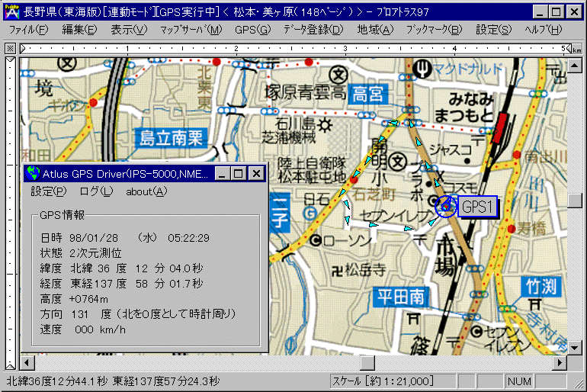Click the 石川島芝浦機械 factory symbol
The height and width of the screenshot is (392, 587).
tap(325, 124)
